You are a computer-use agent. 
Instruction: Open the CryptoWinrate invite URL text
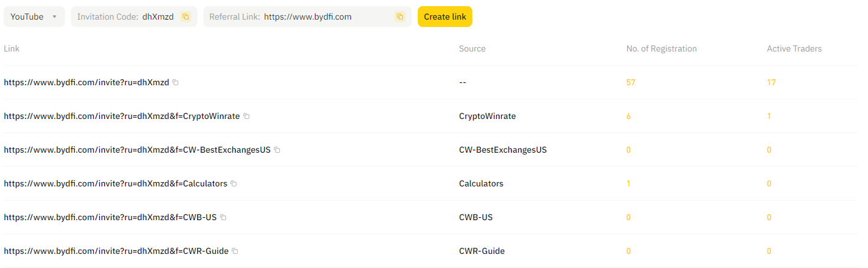click(x=122, y=116)
